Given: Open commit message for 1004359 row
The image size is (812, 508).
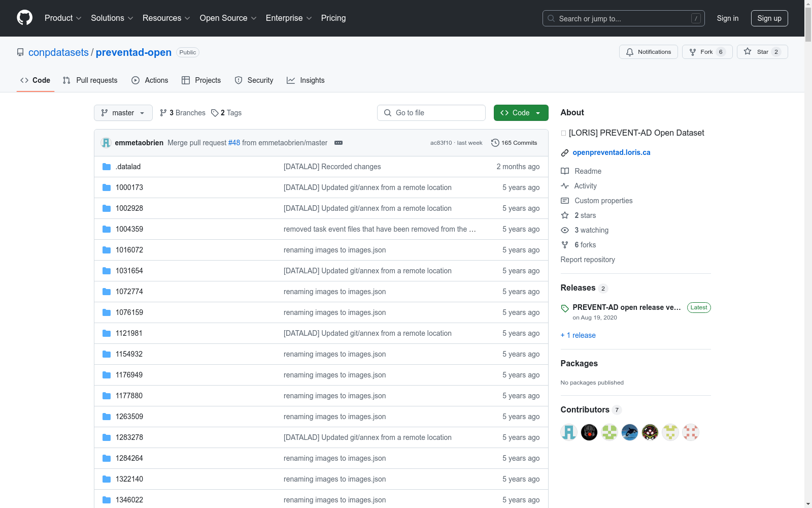Looking at the screenshot, I should [380, 229].
